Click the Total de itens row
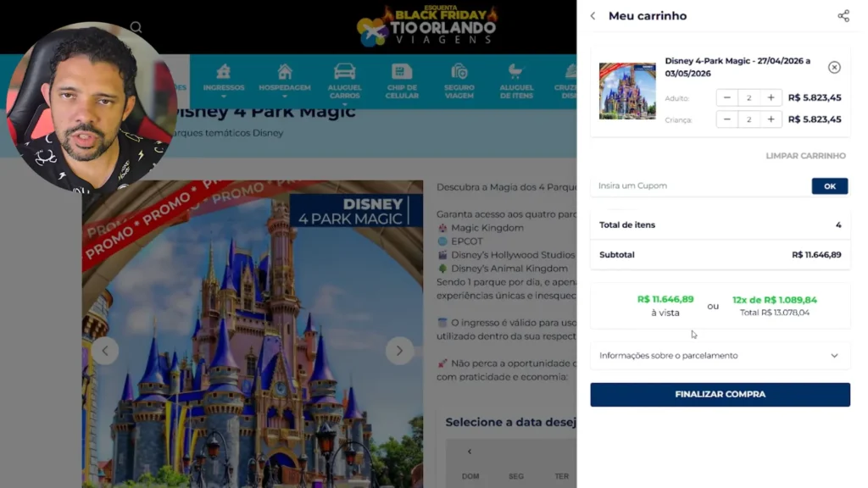 [x=720, y=225]
